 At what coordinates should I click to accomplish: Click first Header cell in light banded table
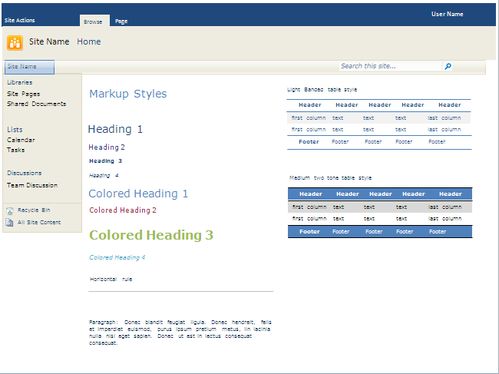tap(310, 105)
